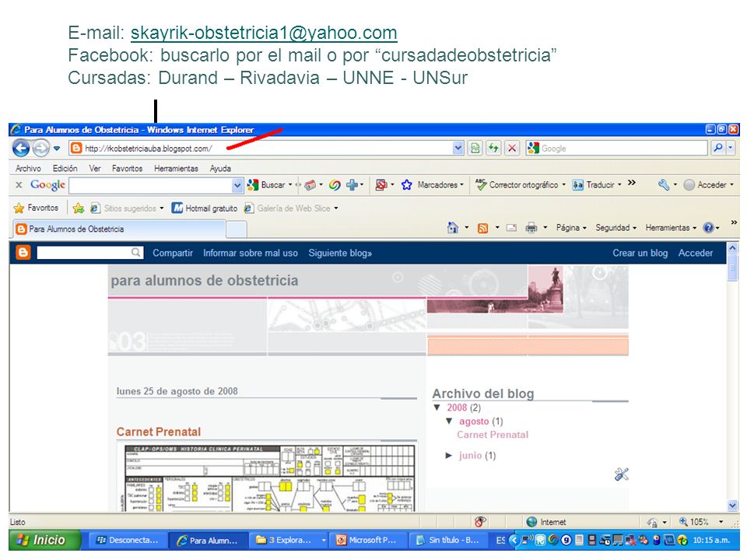Open the Herramientas menu in menu bar

tap(176, 168)
